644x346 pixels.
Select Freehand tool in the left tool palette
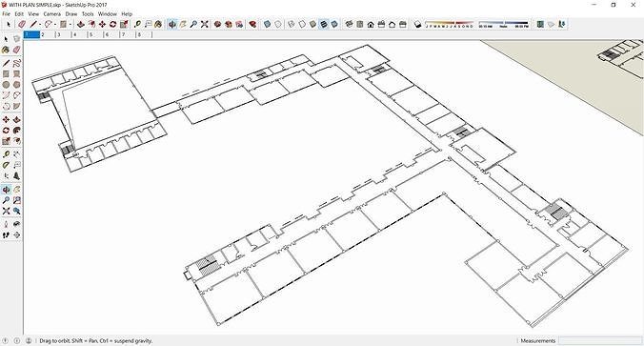[16, 63]
